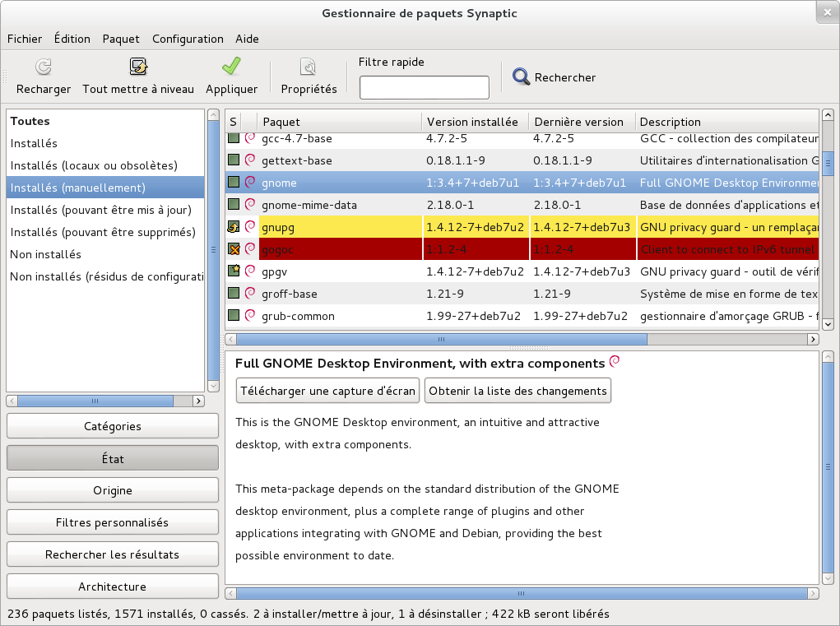Click the Debian swirl beside the GNOME description title
This screenshot has height=626, width=840.
[x=615, y=361]
